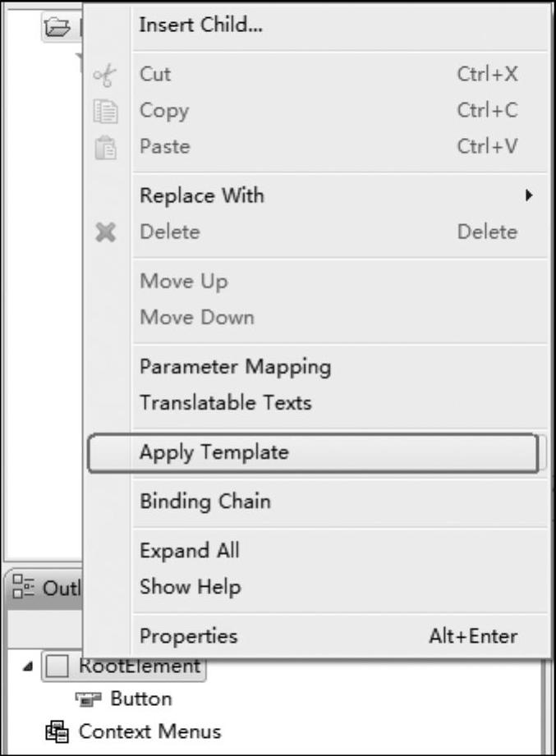Image resolution: width=556 pixels, height=756 pixels.
Task: Click the Paste clipboard icon
Action: 105,148
